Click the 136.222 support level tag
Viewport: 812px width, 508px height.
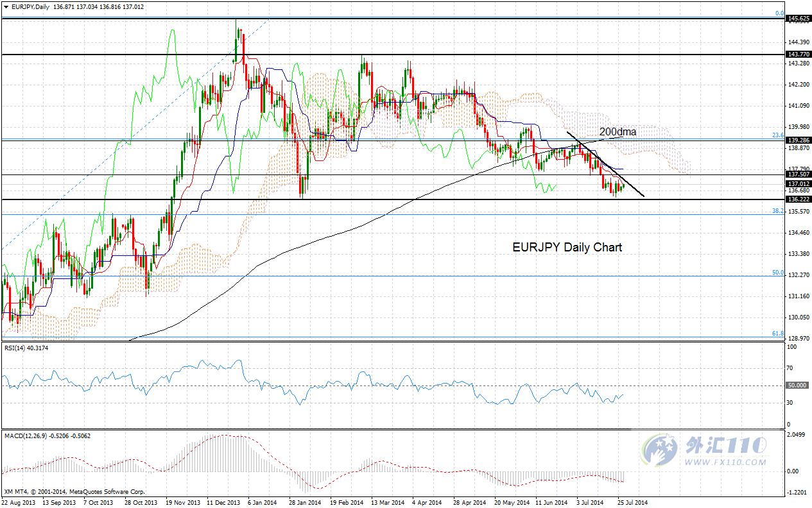(x=799, y=199)
